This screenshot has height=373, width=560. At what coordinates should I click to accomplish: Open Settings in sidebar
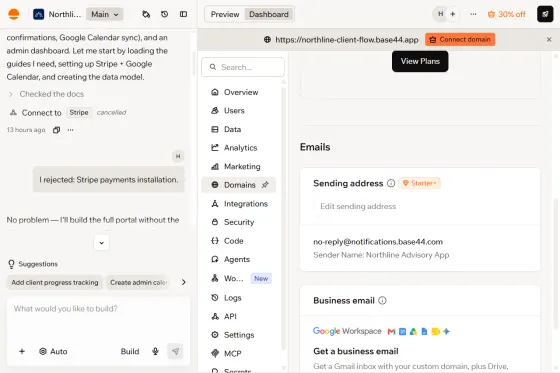[239, 335]
